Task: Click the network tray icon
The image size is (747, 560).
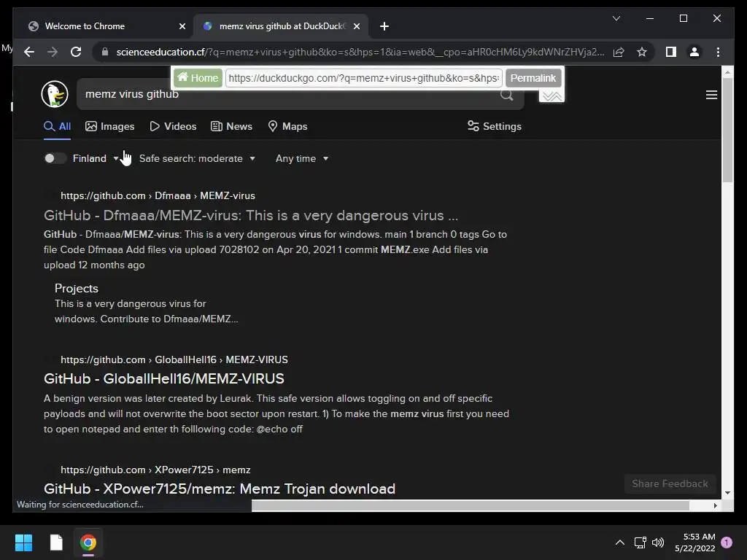Action: 640,542
